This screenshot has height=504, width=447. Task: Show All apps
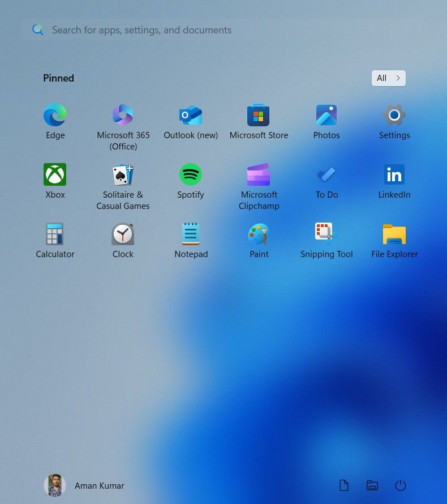[x=389, y=78]
